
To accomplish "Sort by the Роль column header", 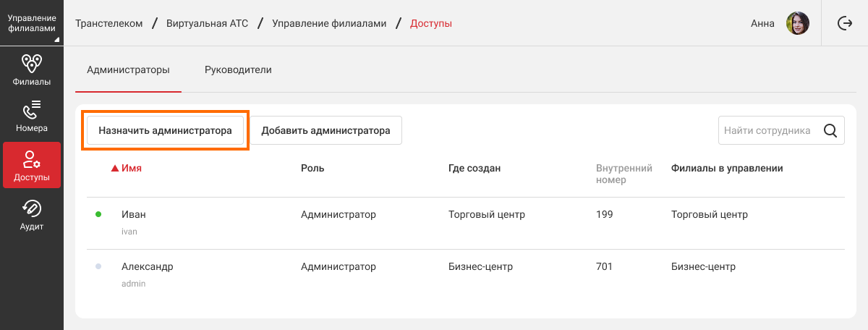I will [312, 169].
